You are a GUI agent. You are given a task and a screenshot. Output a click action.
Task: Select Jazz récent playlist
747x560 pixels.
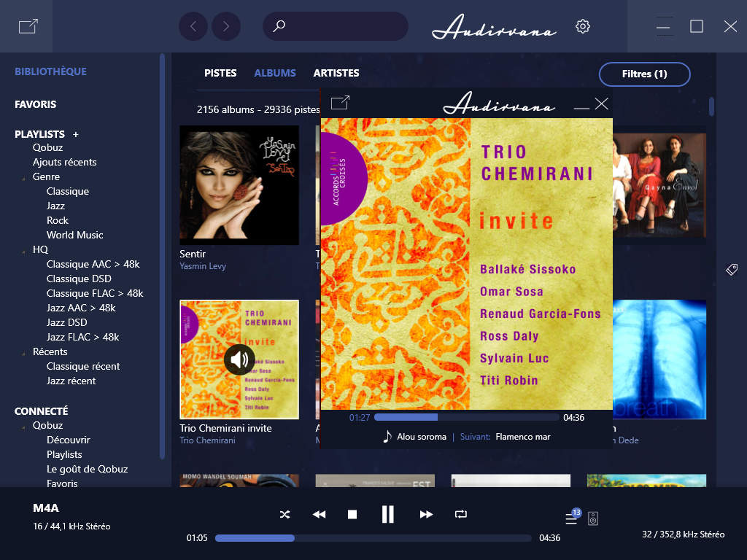click(x=71, y=381)
